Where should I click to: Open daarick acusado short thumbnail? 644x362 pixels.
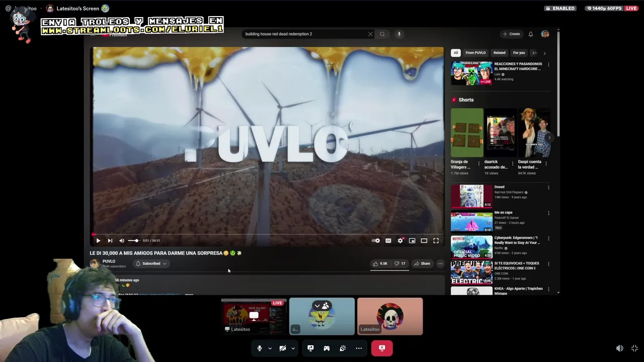(501, 133)
